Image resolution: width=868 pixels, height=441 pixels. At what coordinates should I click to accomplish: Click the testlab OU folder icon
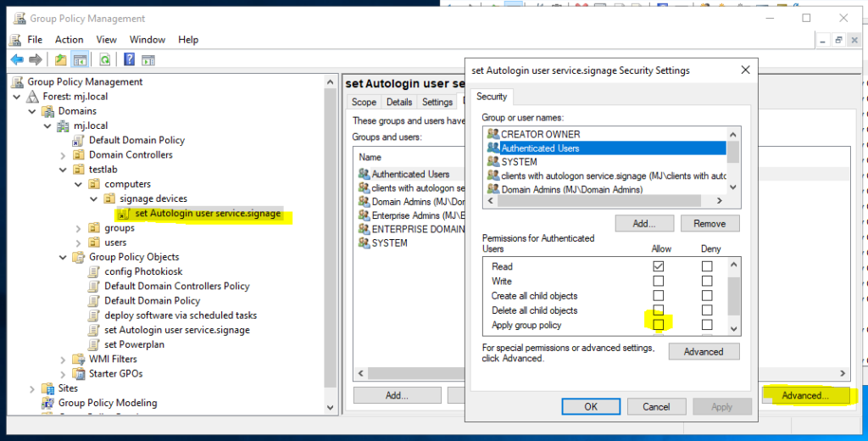[79, 170]
